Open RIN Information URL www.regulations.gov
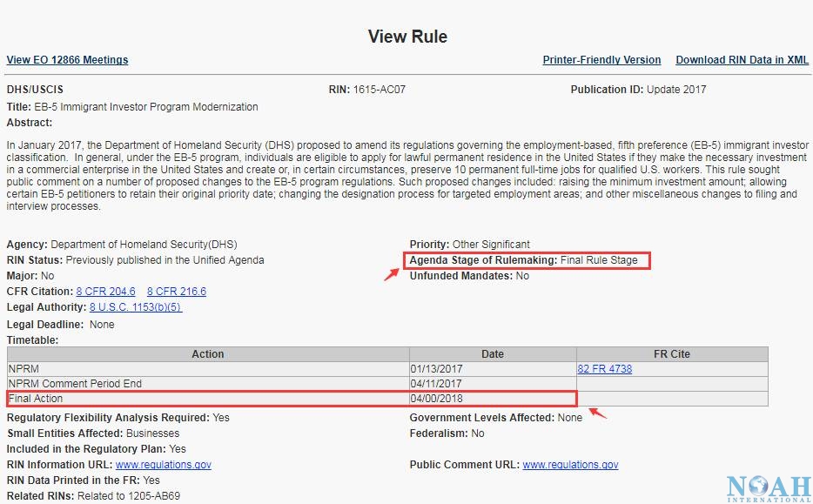This screenshot has height=504, width=813. 164,465
